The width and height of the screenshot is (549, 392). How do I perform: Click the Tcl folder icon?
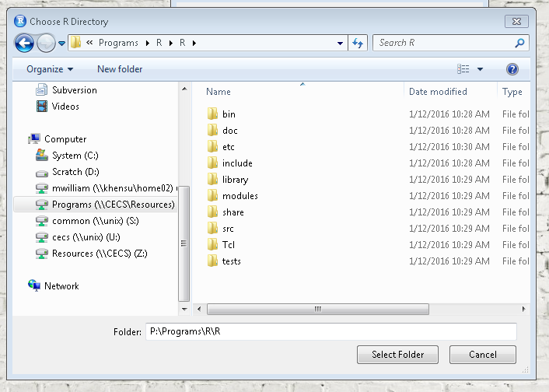click(x=212, y=244)
